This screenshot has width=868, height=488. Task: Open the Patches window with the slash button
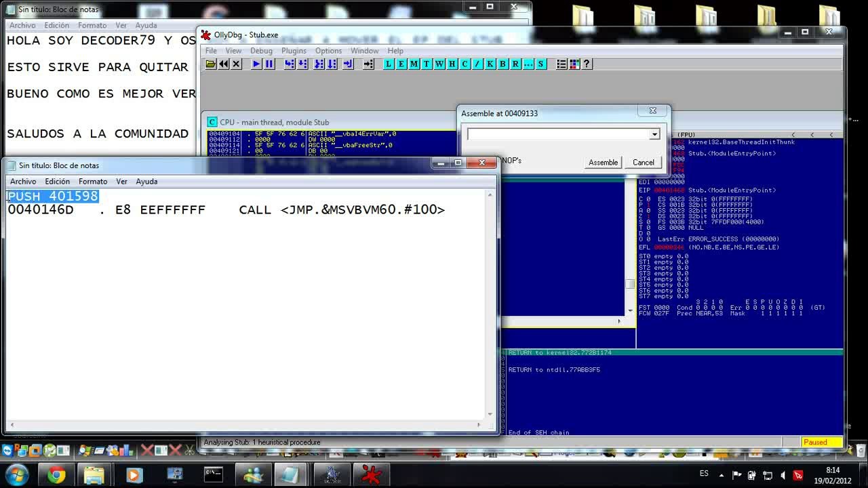coord(477,64)
